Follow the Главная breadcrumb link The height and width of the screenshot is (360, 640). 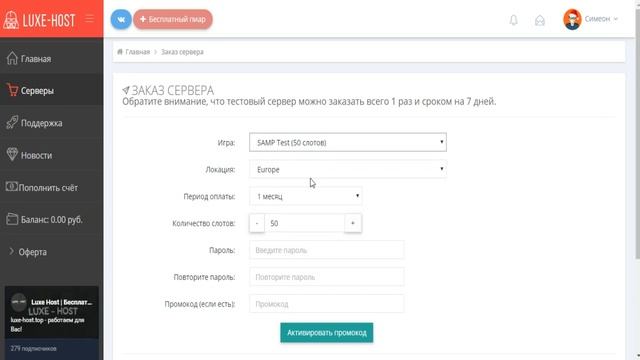138,52
